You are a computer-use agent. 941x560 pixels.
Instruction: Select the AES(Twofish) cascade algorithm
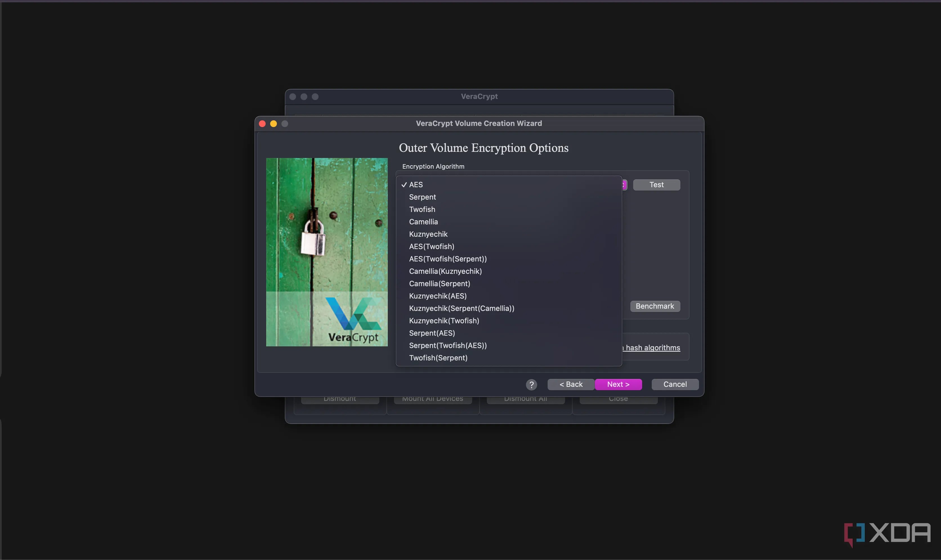(x=431, y=247)
